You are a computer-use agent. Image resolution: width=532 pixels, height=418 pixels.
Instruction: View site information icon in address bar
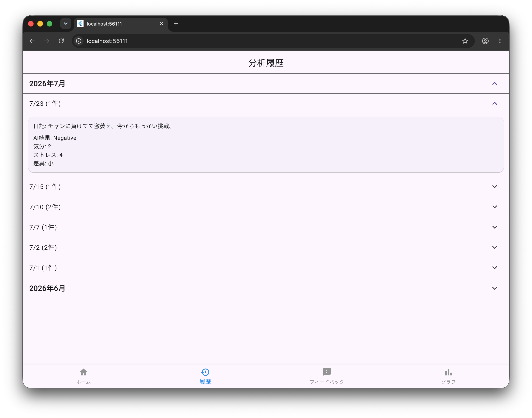[78, 41]
